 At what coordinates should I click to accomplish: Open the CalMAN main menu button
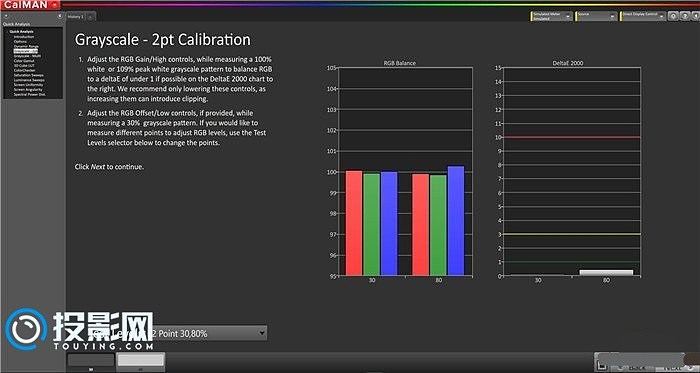(x=30, y=4)
